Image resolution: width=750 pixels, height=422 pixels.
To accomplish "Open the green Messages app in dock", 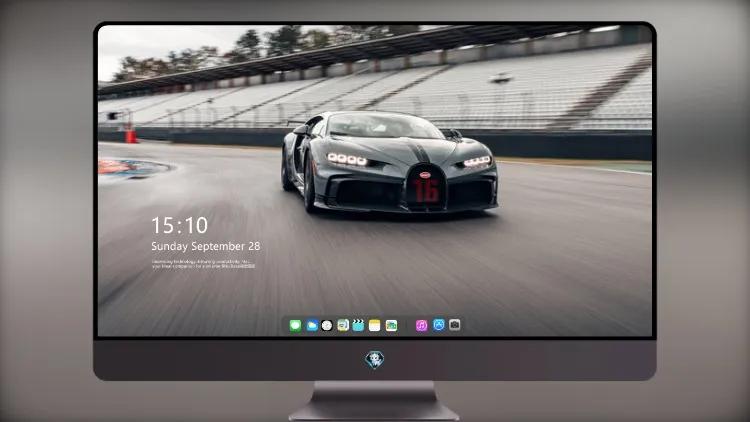I will 295,325.
